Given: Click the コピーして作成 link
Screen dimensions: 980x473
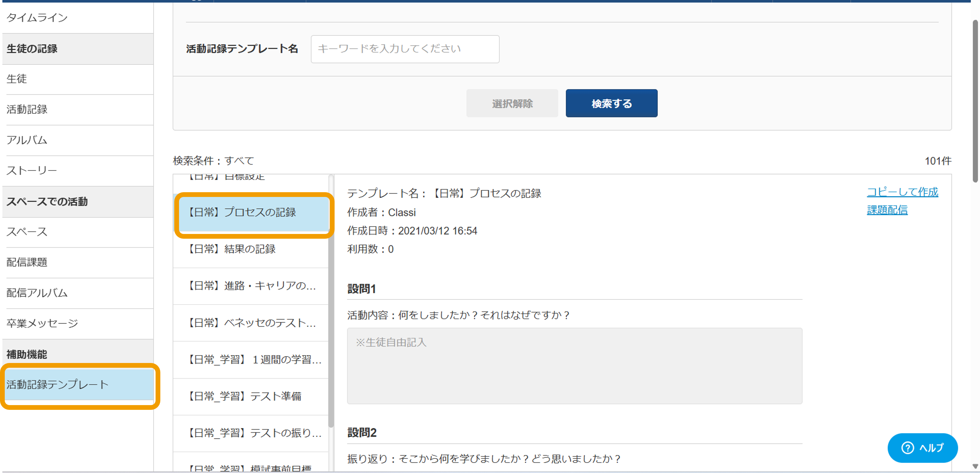Looking at the screenshot, I should click(x=903, y=192).
